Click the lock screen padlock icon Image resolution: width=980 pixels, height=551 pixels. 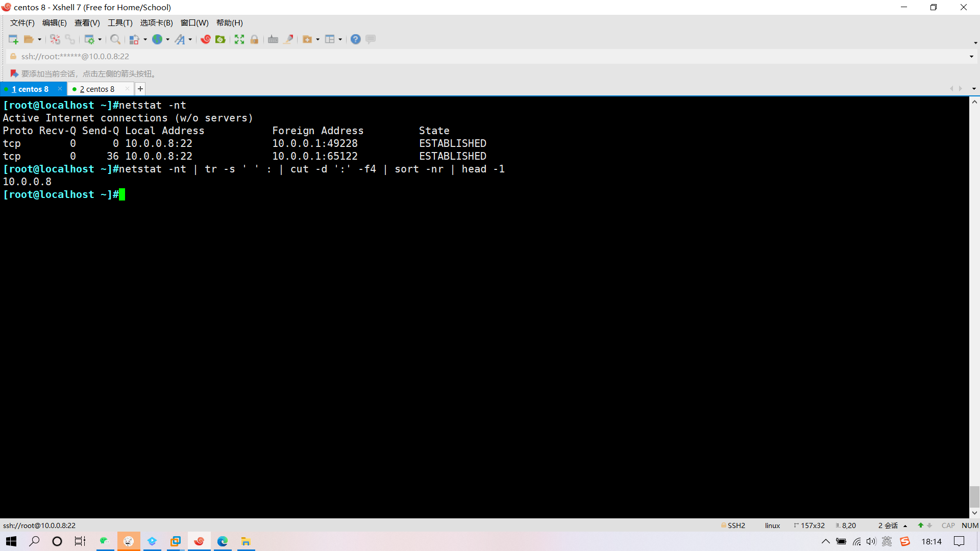254,39
